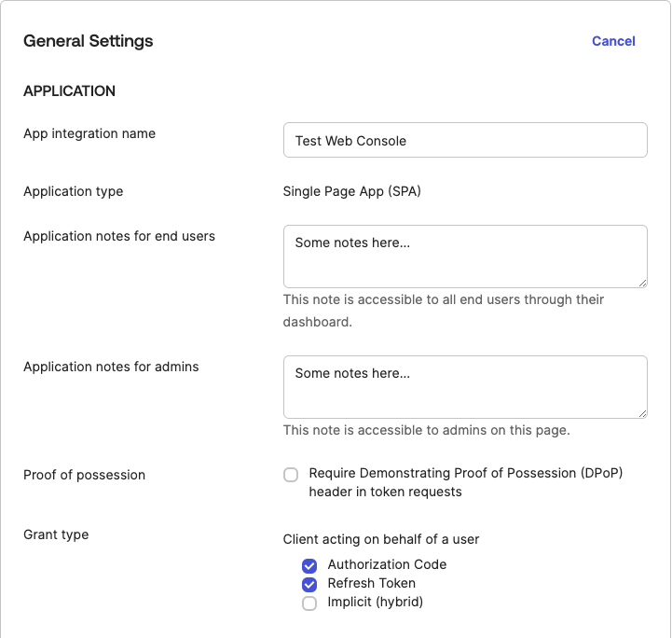Viewport: 672px width, 638px height.
Task: Click the "Application notes for end users" label
Action: coord(119,236)
